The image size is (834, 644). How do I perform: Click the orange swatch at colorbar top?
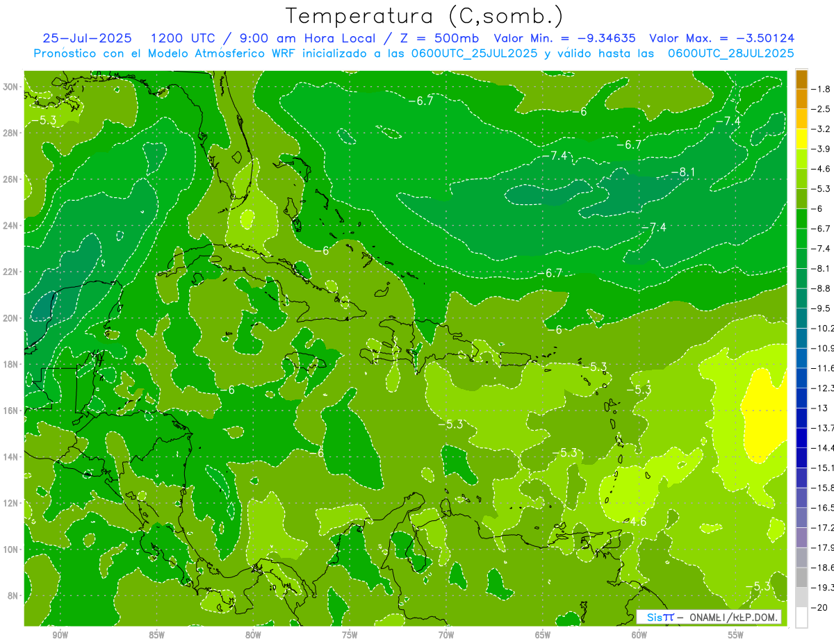pos(801,79)
